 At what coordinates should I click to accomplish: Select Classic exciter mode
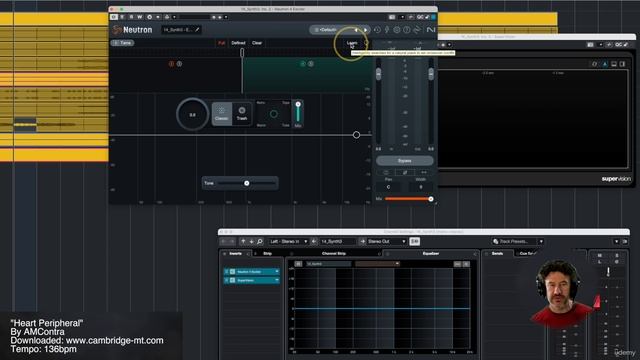(x=222, y=113)
